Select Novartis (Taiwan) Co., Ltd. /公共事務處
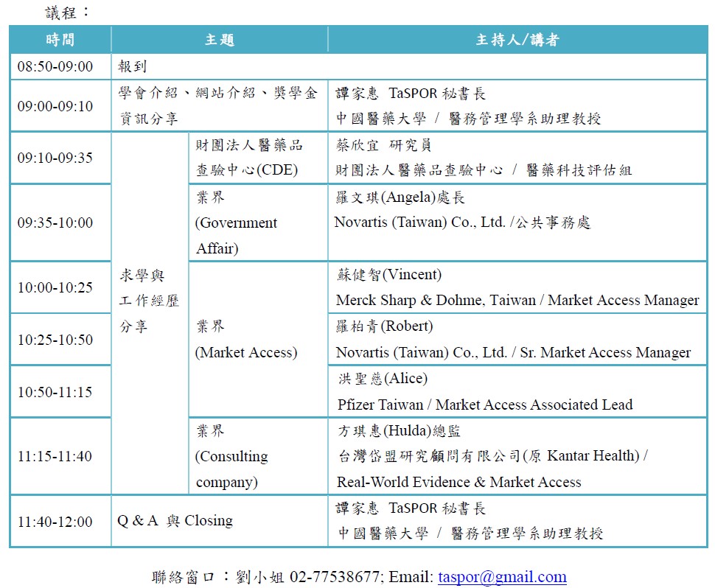715x588 pixels. tap(462, 223)
